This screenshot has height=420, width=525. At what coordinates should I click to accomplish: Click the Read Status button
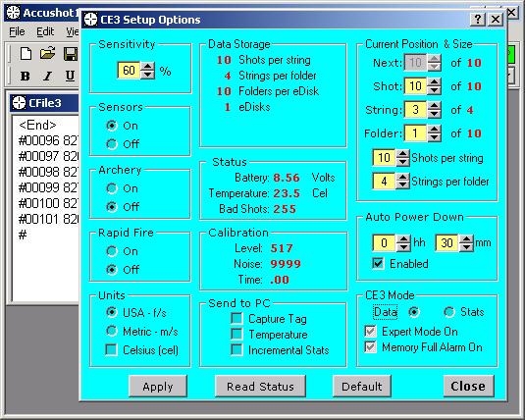point(260,387)
